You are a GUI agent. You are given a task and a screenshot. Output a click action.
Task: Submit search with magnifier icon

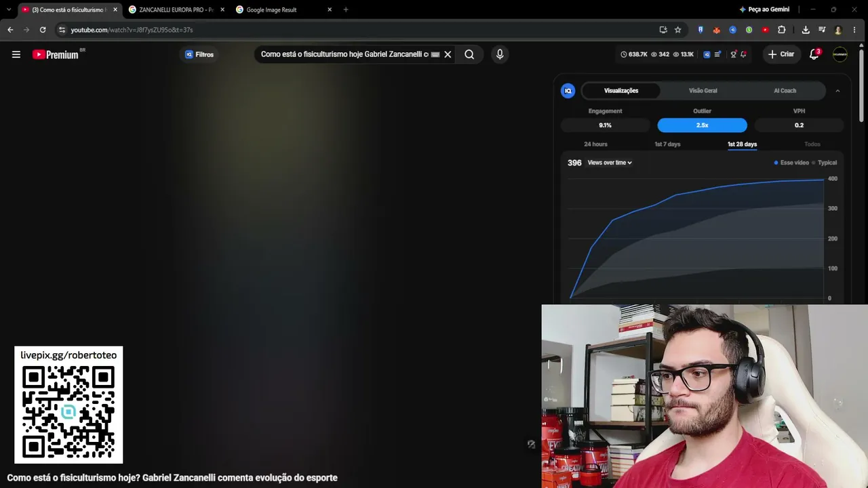pos(469,54)
